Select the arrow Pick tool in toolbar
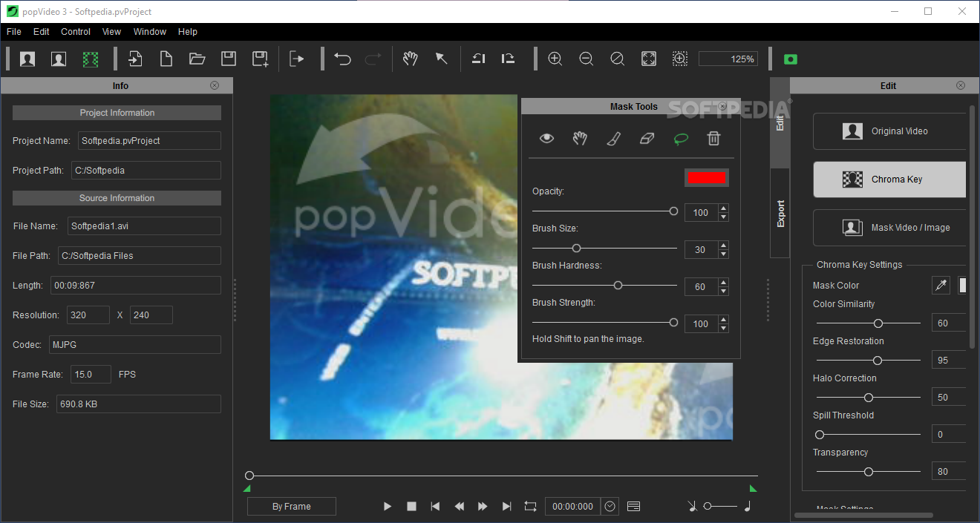 pos(441,59)
